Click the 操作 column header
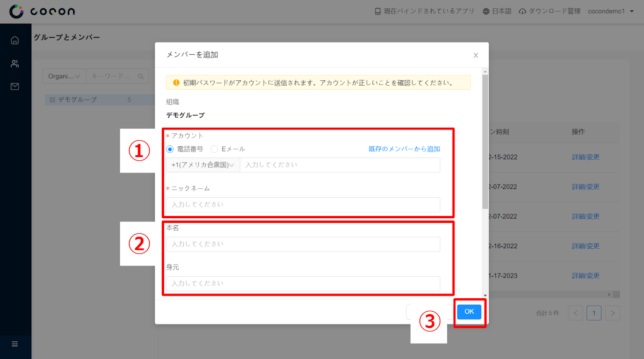 [x=578, y=132]
